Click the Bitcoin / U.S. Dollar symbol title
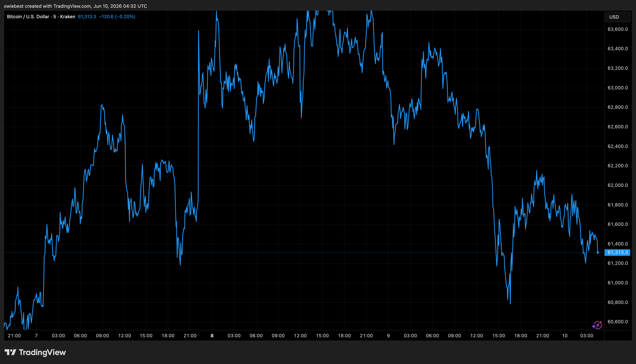Image resolution: width=636 pixels, height=364 pixels. pyautogui.click(x=28, y=16)
